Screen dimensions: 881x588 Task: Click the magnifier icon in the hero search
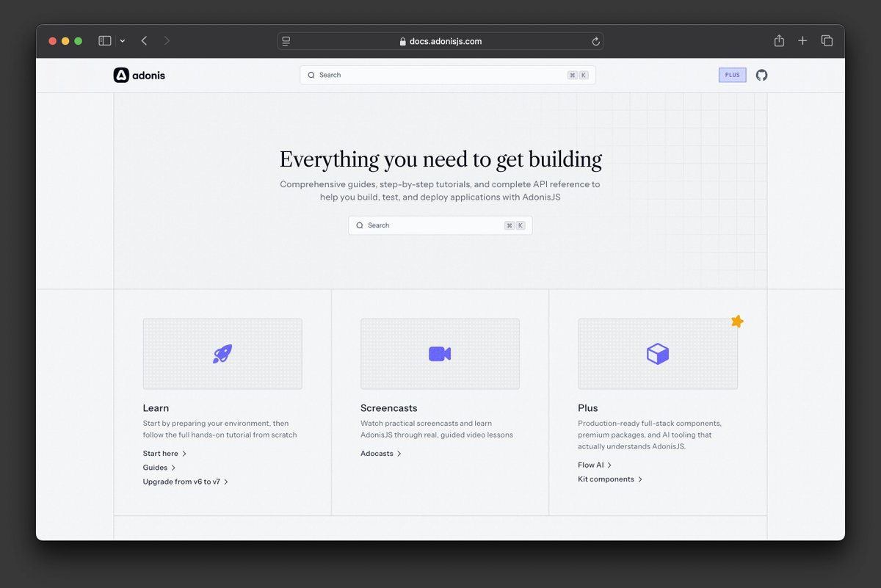360,225
